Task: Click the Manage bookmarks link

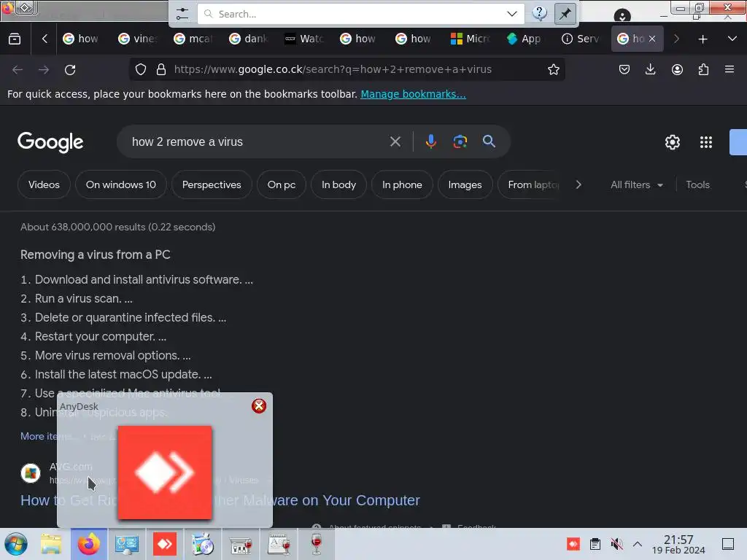Action: click(413, 94)
